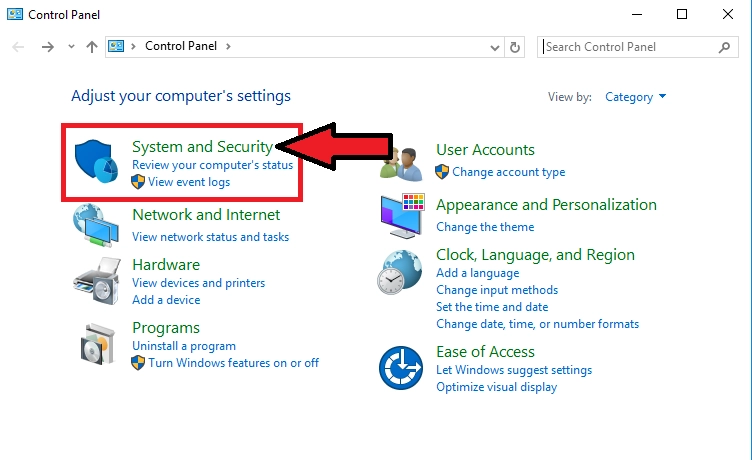
Task: Open the address bar history dropdown
Action: [495, 47]
